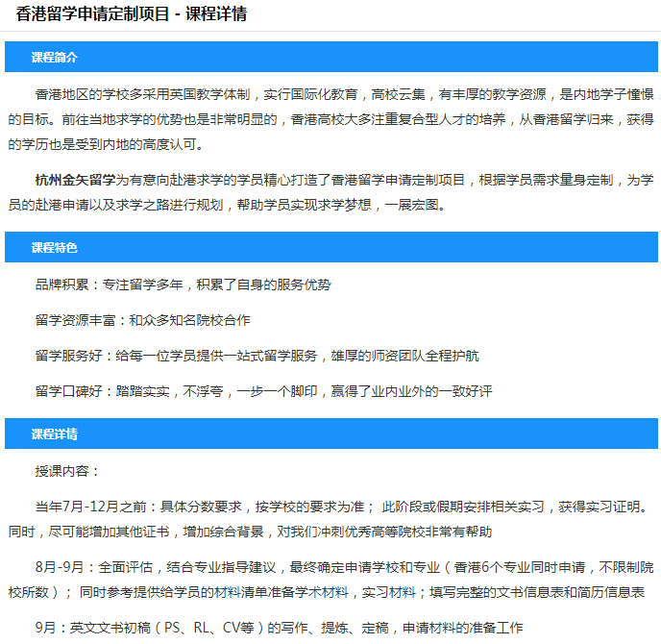
Task: Click the line starting 留学服务好
Action: click(x=257, y=356)
